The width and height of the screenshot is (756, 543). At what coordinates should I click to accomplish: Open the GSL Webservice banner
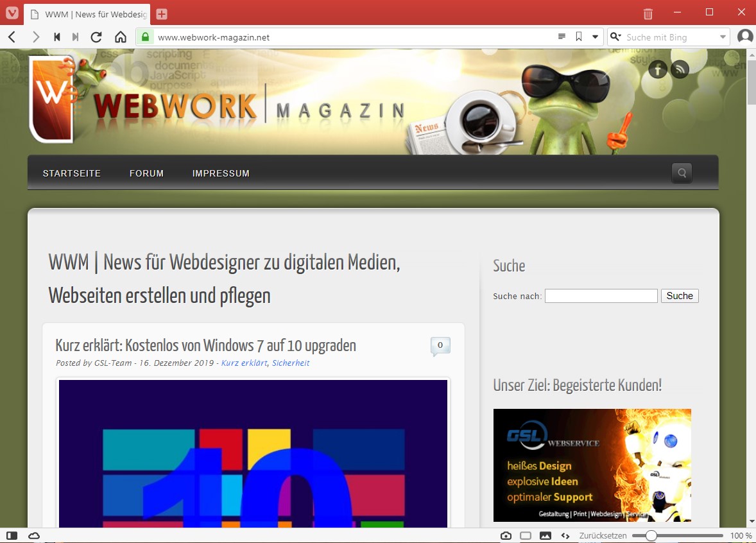592,465
